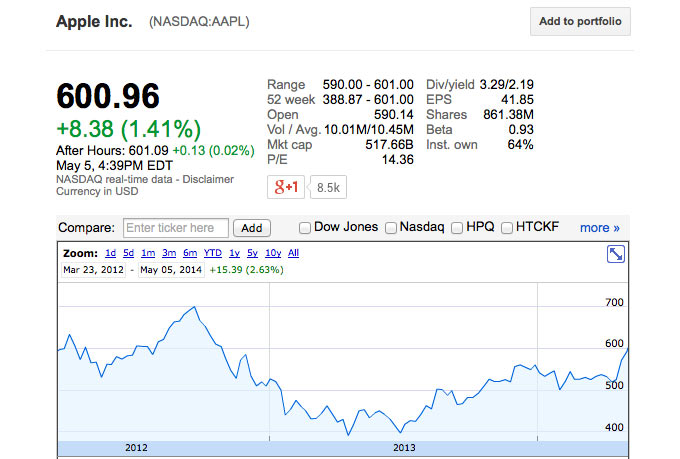The image size is (680, 459).
Task: Click the 700 axis label on chart
Action: click(614, 302)
